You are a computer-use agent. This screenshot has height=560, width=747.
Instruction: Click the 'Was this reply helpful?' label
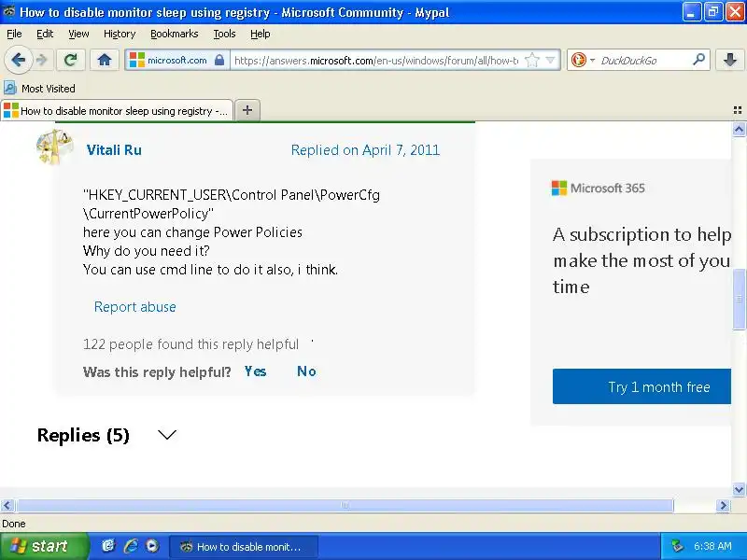(157, 371)
